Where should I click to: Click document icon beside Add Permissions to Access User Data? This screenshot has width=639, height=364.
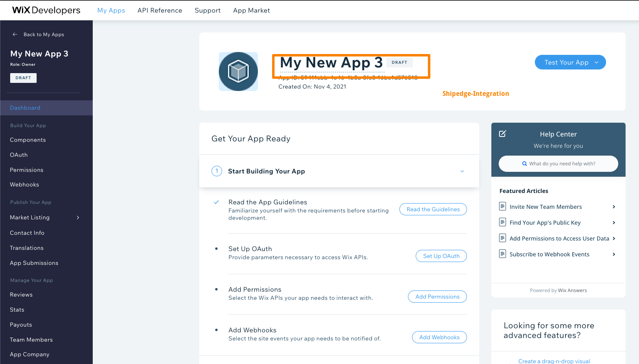coord(503,238)
